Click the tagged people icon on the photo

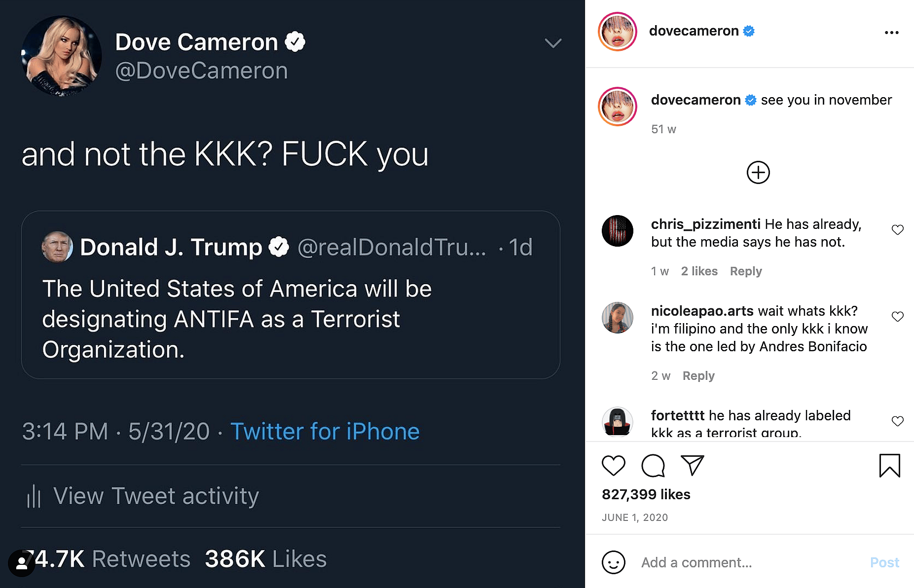[22, 563]
